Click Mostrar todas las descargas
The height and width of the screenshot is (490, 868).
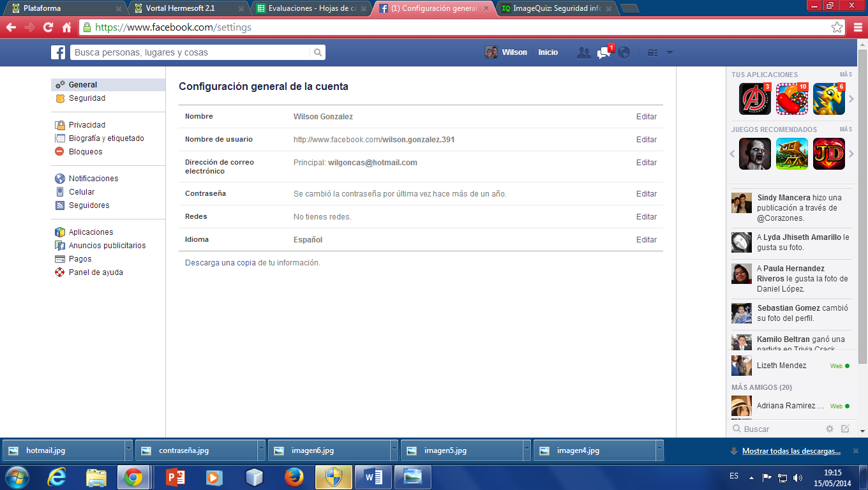(791, 451)
